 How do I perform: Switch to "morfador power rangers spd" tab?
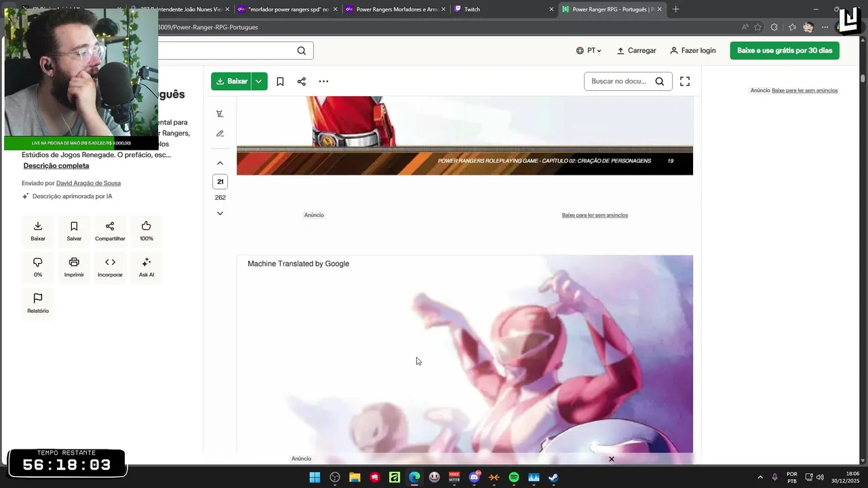[x=288, y=9]
